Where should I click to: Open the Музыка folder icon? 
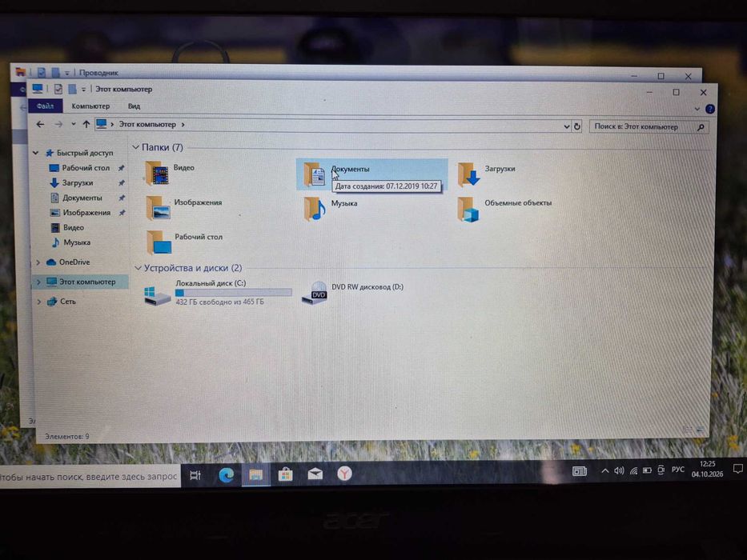coord(315,209)
